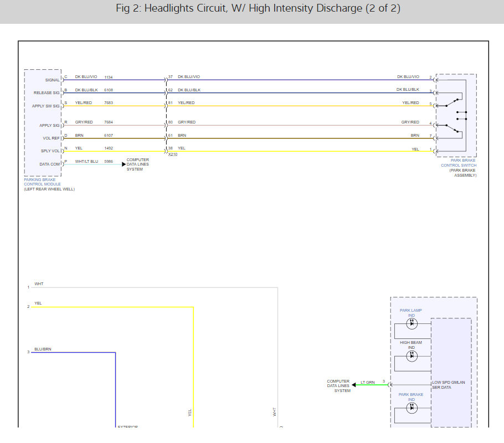Click the High Beam indicator bulb symbol
Screen dimensions: 504x443
coord(412,356)
